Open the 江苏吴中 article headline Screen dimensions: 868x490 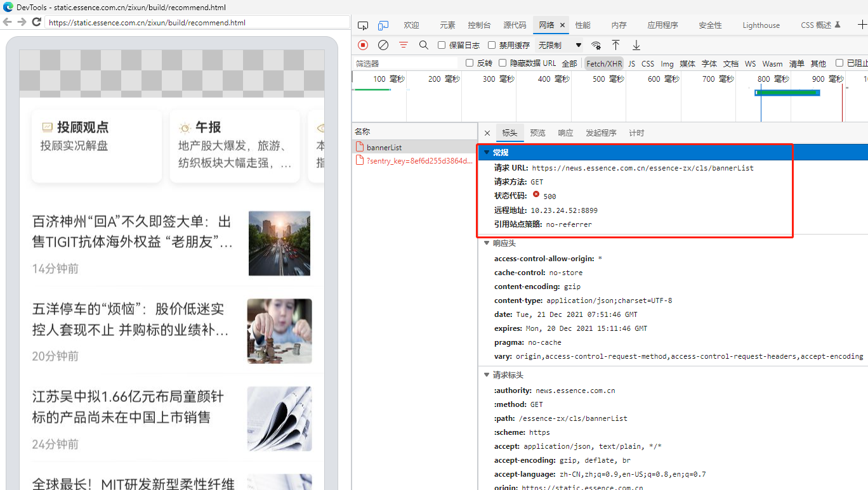coord(128,407)
